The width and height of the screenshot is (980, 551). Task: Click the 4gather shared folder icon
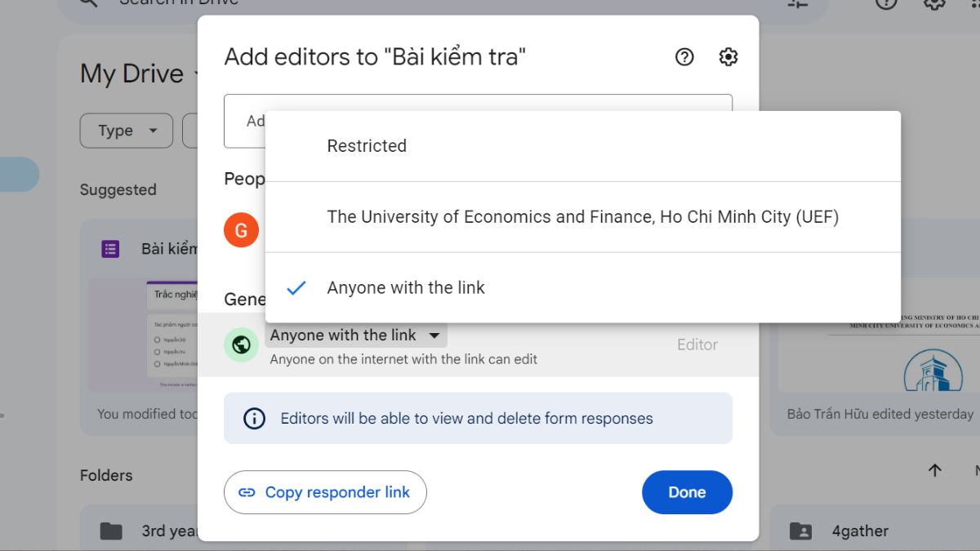click(800, 531)
